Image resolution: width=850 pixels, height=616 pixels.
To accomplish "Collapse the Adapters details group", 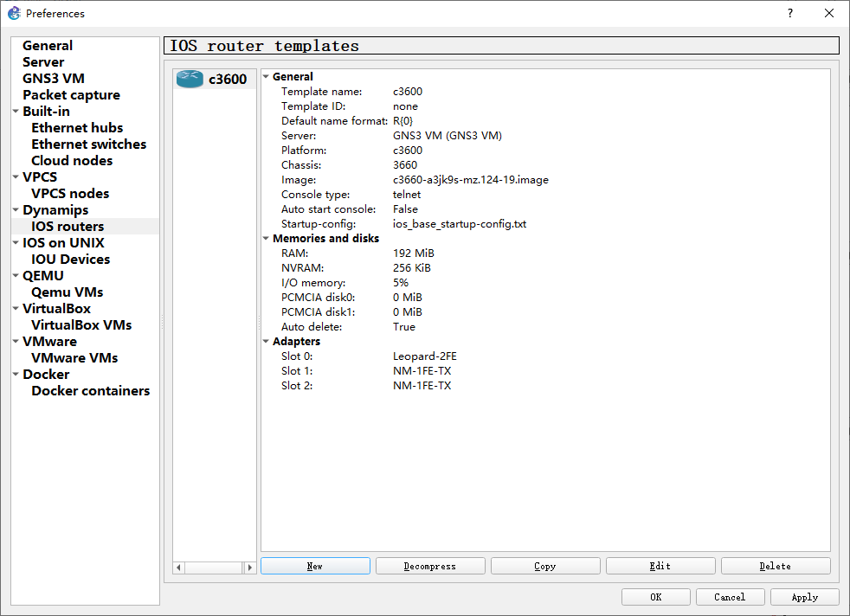I will click(267, 342).
